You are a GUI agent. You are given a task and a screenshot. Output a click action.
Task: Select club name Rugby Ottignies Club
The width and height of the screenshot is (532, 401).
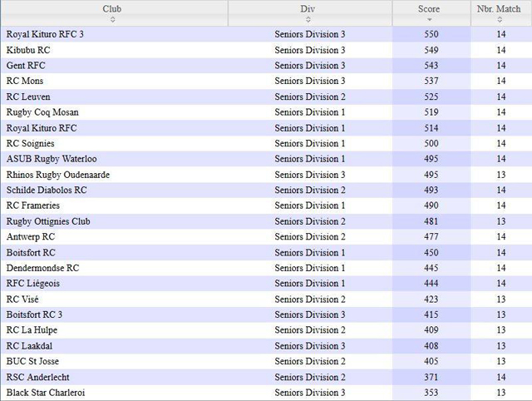coord(48,221)
